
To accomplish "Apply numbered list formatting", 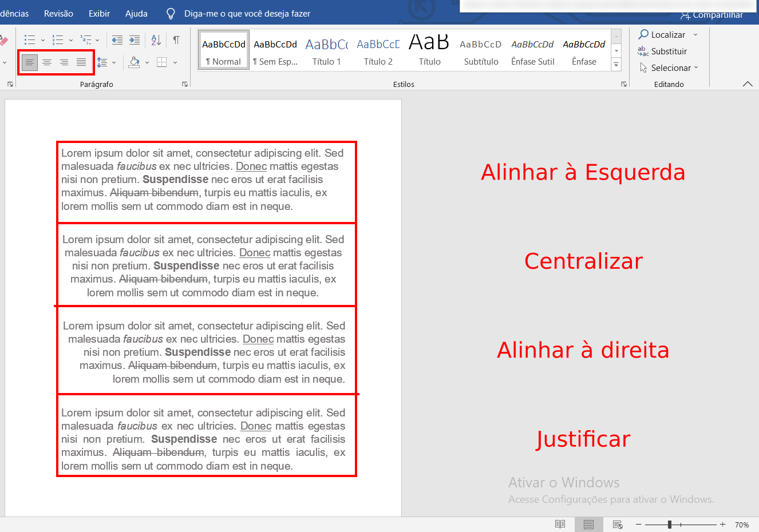I will click(58, 39).
